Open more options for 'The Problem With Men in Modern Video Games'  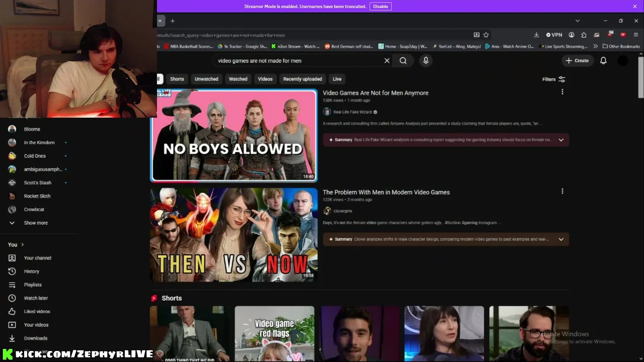(x=562, y=191)
